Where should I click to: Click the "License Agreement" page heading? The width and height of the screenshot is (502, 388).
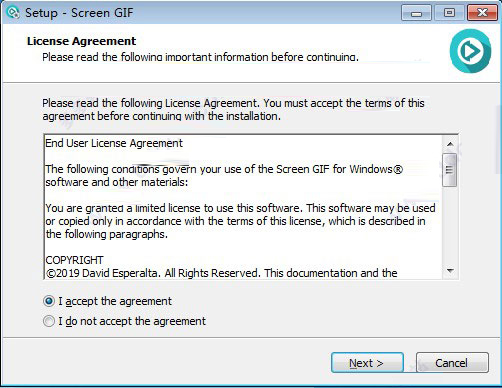(x=82, y=41)
